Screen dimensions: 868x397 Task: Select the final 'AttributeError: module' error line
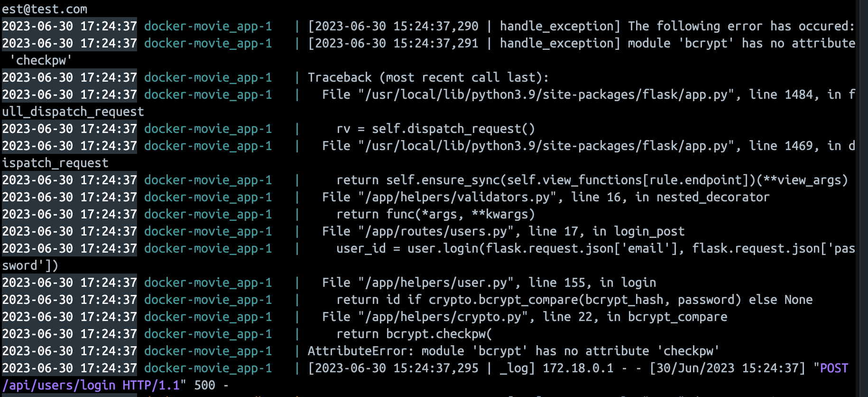click(513, 351)
